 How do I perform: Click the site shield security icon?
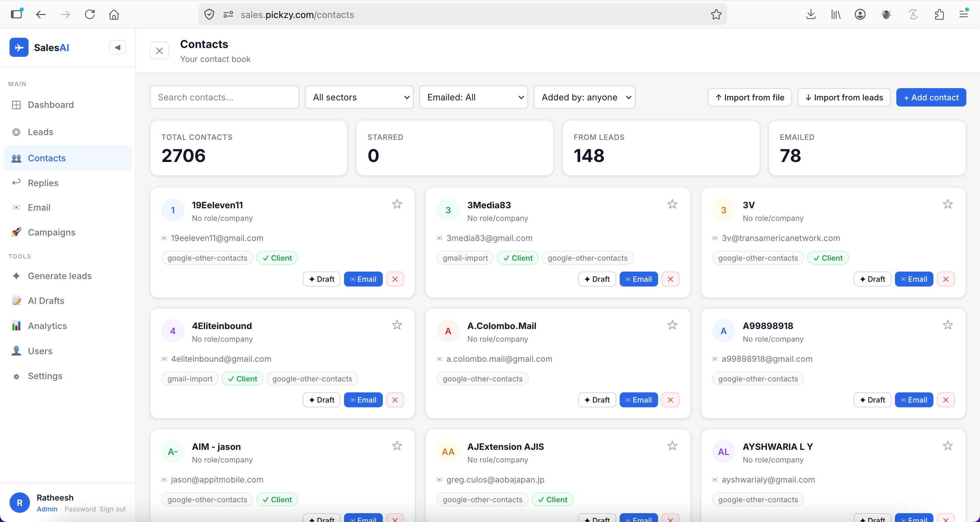click(x=209, y=14)
